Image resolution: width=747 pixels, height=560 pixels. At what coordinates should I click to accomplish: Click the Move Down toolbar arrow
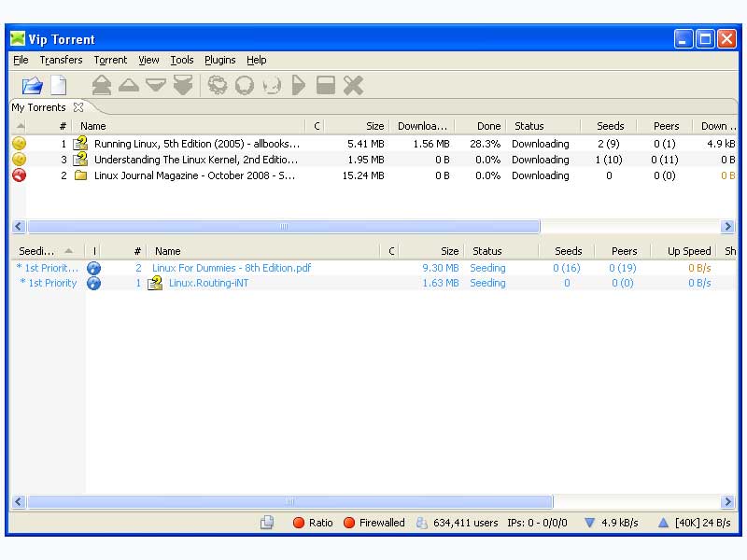pyautogui.click(x=156, y=86)
